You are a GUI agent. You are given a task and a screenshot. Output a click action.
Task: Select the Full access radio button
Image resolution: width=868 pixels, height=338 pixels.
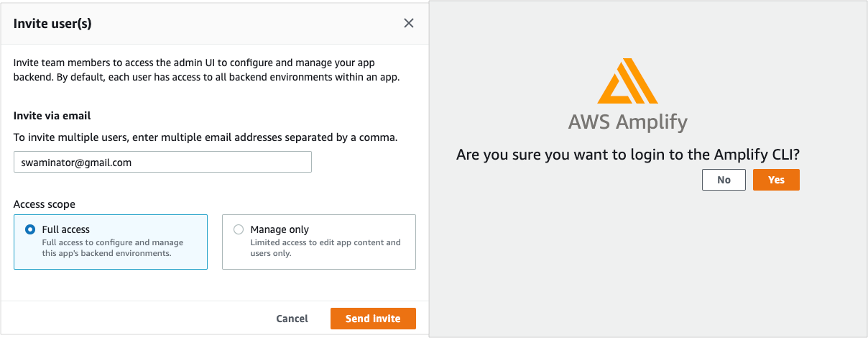pyautogui.click(x=30, y=229)
